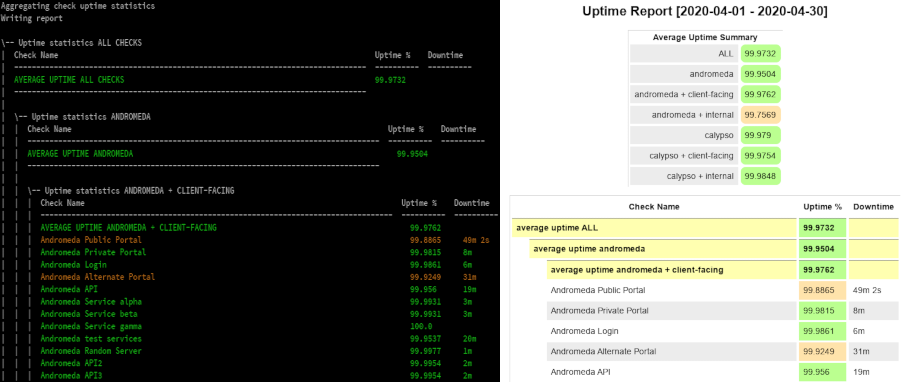Click the 'andromeda + internal' summary label
This screenshot has width=913, height=382.
(693, 115)
